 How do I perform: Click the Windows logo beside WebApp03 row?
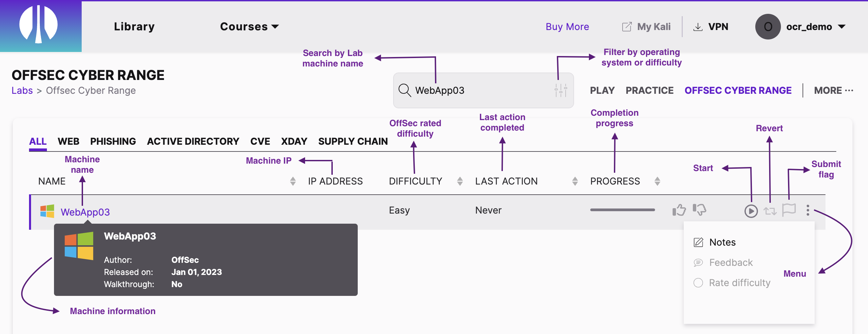pos(47,211)
